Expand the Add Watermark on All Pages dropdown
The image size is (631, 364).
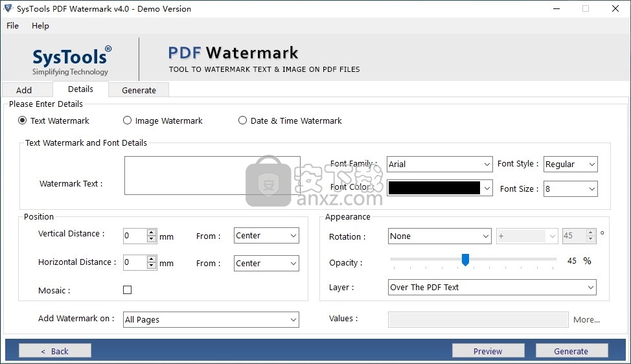click(x=211, y=319)
